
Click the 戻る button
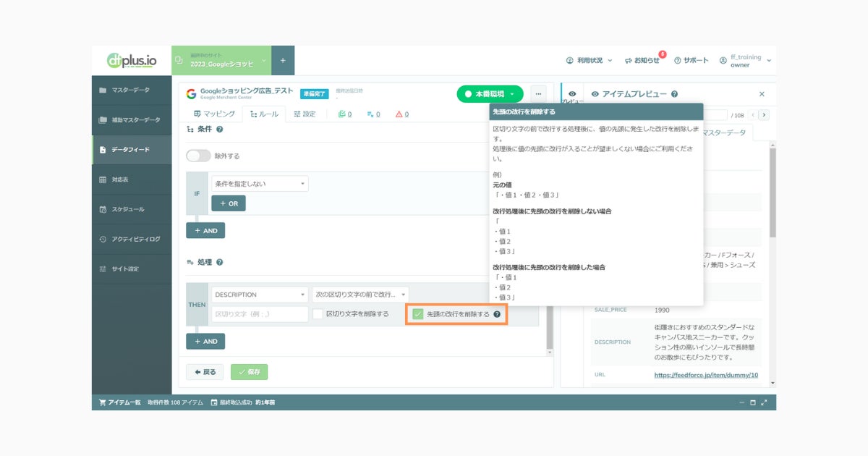(x=205, y=372)
